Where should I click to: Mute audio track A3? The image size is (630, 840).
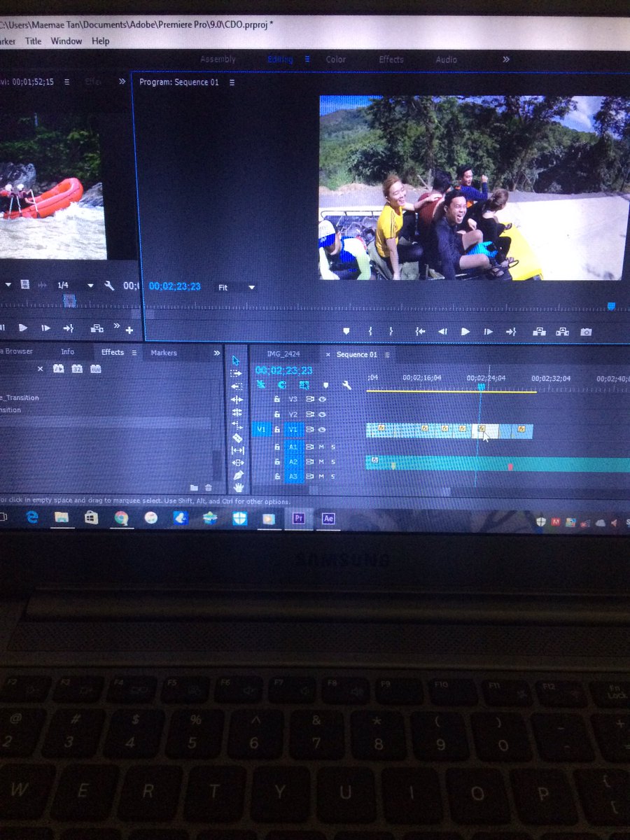pyautogui.click(x=321, y=477)
